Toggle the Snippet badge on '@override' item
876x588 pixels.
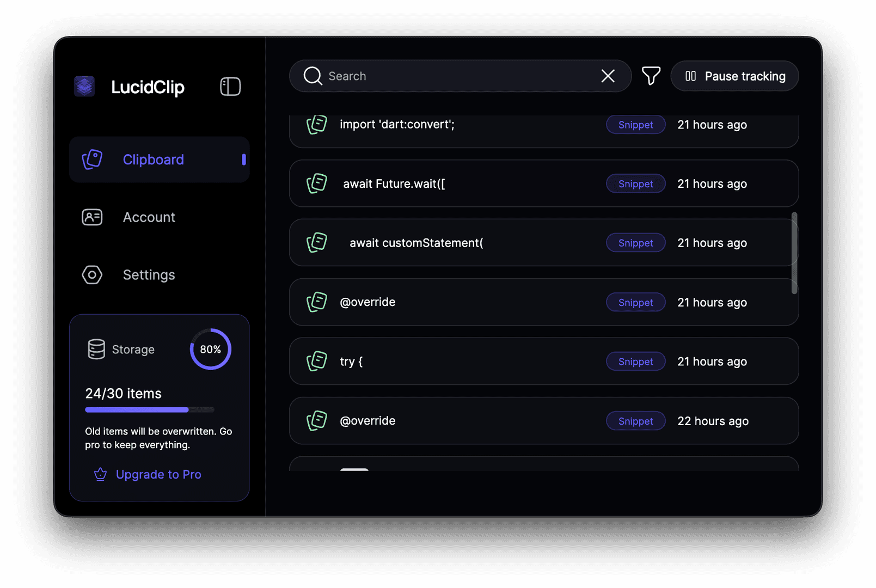coord(635,302)
